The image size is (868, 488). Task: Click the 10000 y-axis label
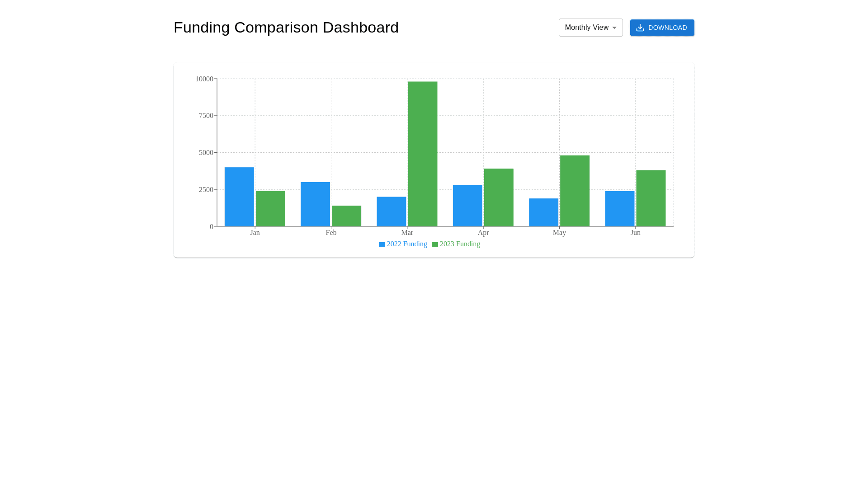pyautogui.click(x=204, y=79)
